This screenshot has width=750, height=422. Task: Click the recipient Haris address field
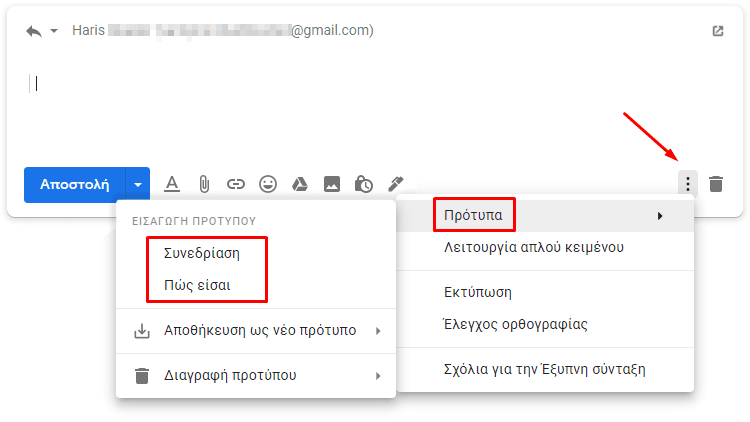coord(223,31)
